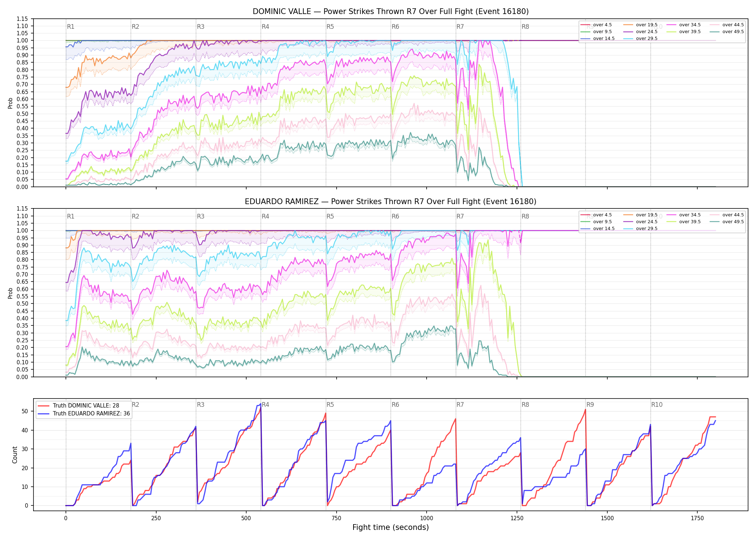Select the R7 round label in Ramirez chart
This screenshot has width=756, height=540.
pos(460,216)
